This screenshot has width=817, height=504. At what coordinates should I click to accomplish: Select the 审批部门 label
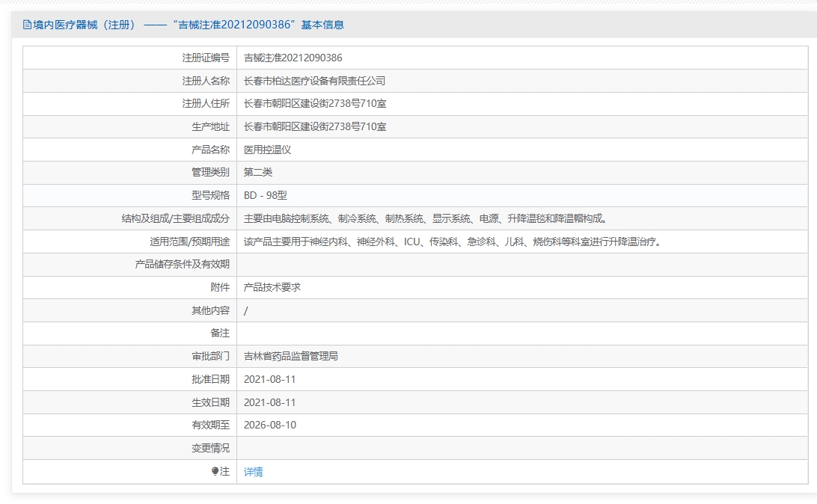(x=210, y=356)
